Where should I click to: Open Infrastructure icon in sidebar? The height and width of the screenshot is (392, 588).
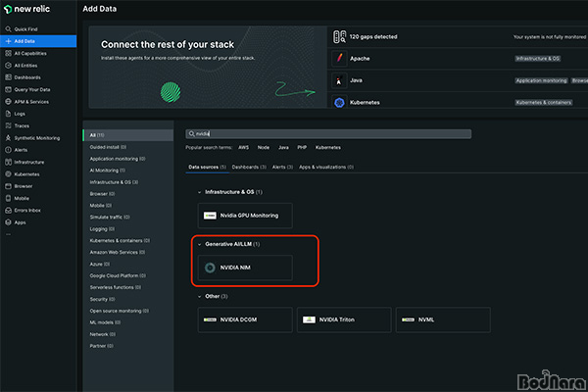click(x=8, y=162)
